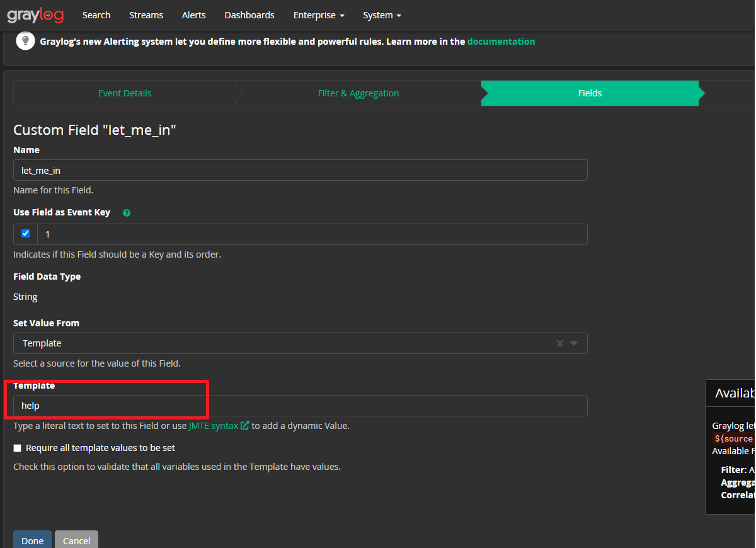756x548 pixels.
Task: Expand the System menu
Action: tap(382, 15)
